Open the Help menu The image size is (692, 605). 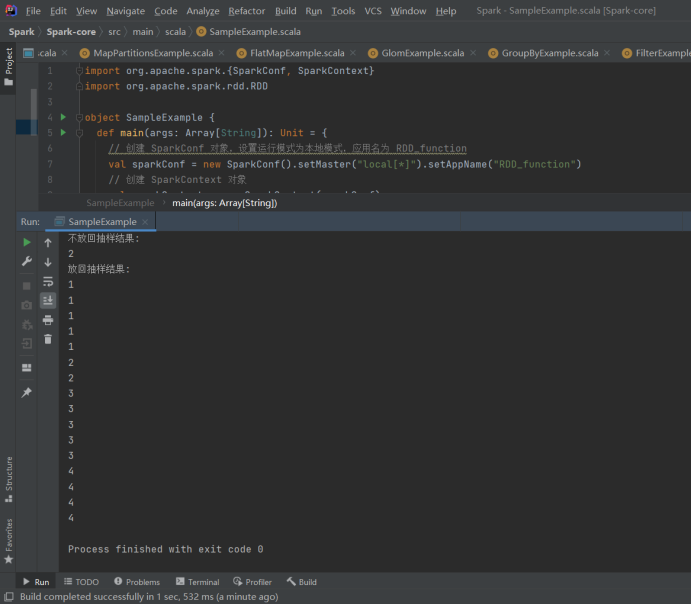click(x=446, y=11)
